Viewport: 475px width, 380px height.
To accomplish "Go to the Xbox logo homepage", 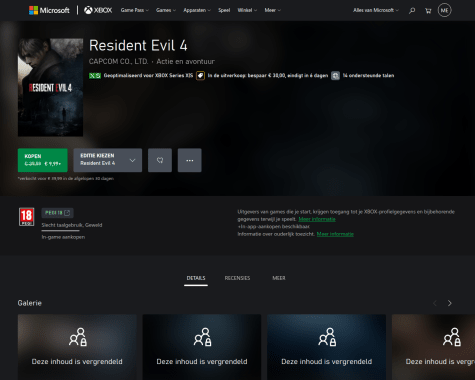I will (98, 10).
